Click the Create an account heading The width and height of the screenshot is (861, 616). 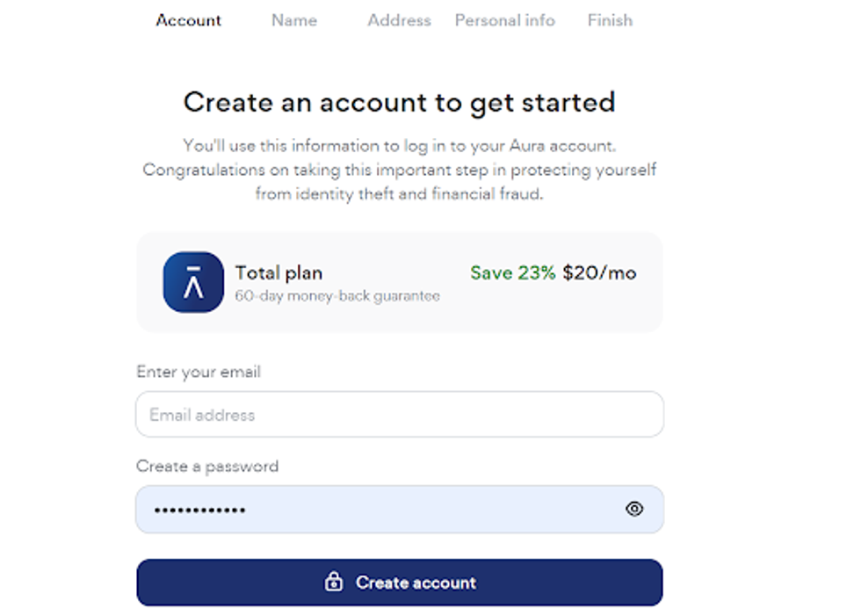pyautogui.click(x=399, y=102)
